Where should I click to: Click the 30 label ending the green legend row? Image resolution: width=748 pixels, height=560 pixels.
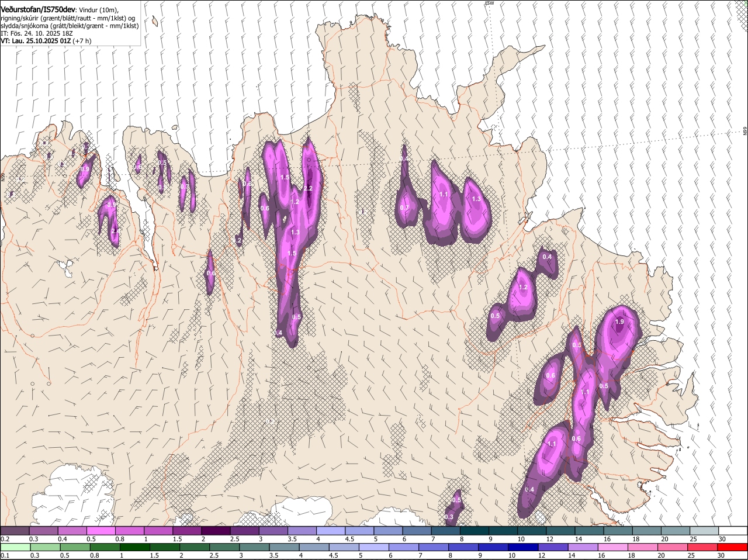(x=721, y=555)
